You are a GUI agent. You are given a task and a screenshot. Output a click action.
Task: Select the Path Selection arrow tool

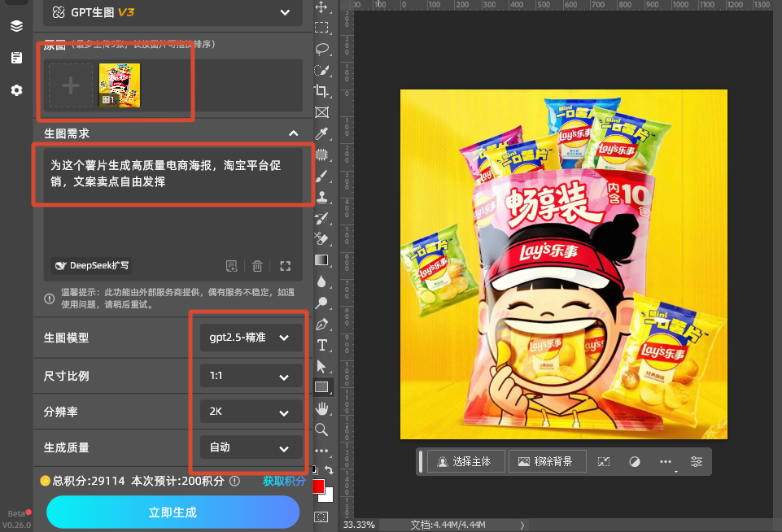tap(321, 366)
